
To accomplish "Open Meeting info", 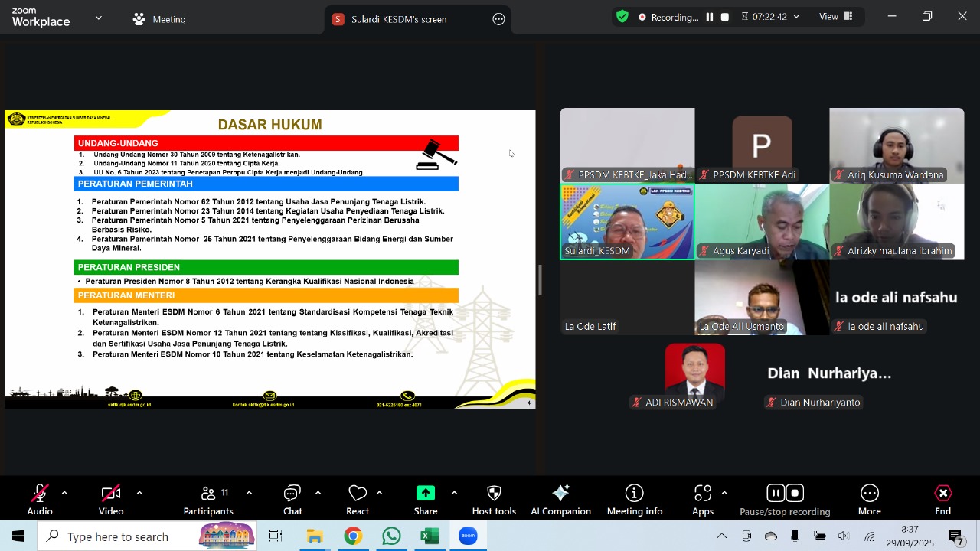I will [634, 500].
